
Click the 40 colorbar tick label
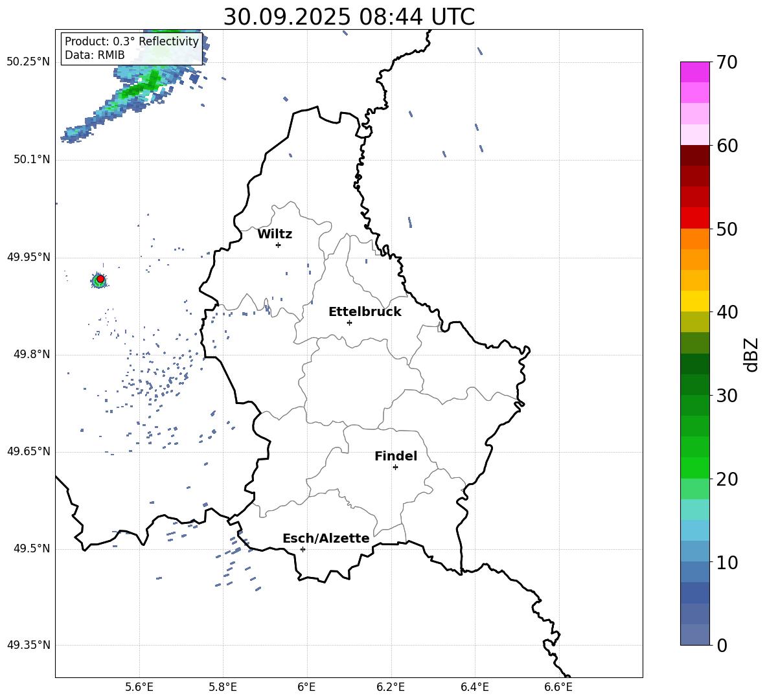pos(727,312)
